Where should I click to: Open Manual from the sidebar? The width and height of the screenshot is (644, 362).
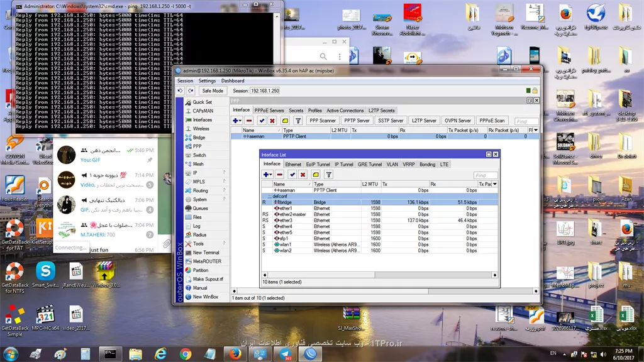point(199,288)
